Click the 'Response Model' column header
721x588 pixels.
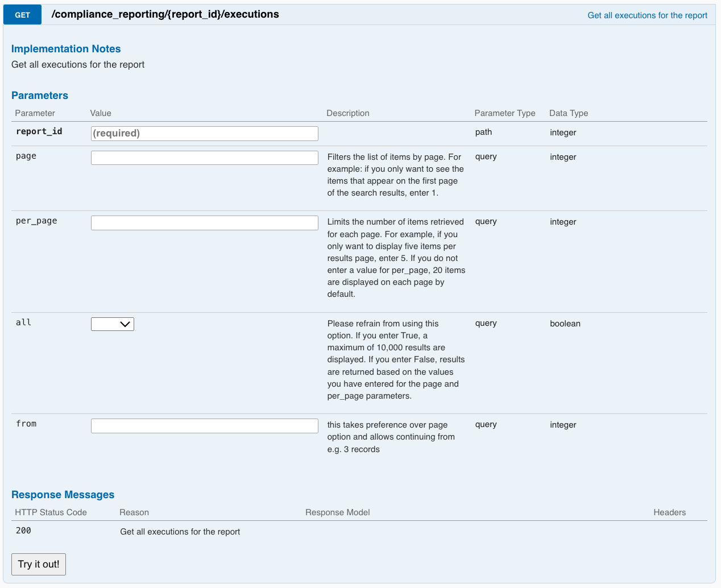pos(337,512)
